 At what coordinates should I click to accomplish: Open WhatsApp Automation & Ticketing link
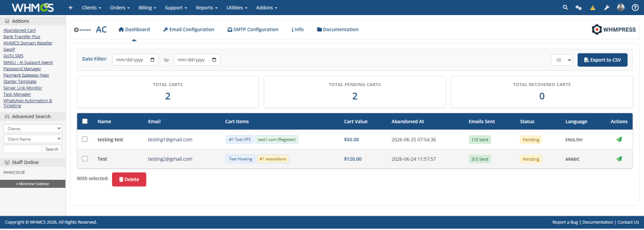click(28, 102)
